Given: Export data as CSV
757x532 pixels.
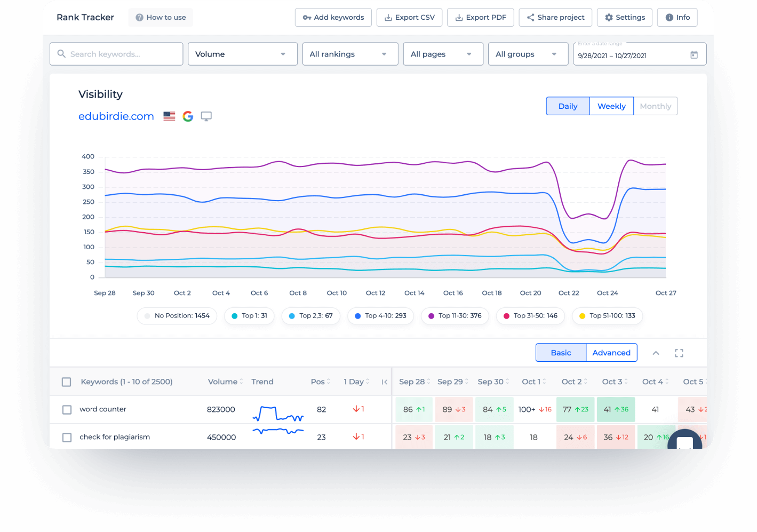Looking at the screenshot, I should [x=410, y=18].
